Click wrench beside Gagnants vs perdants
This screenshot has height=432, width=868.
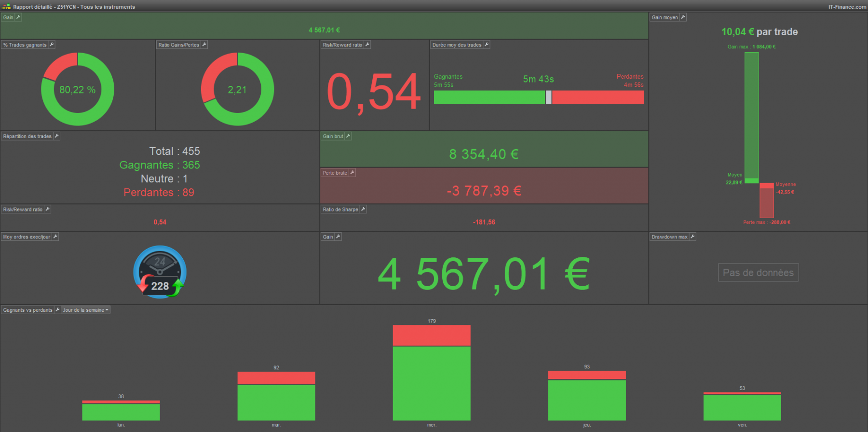[x=57, y=310]
